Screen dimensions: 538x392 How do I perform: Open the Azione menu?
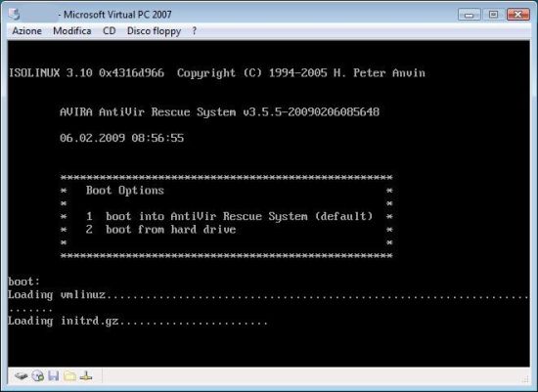(26, 31)
